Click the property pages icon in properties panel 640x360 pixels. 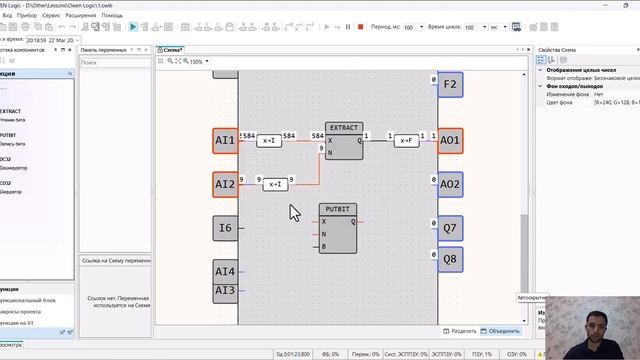(x=564, y=60)
